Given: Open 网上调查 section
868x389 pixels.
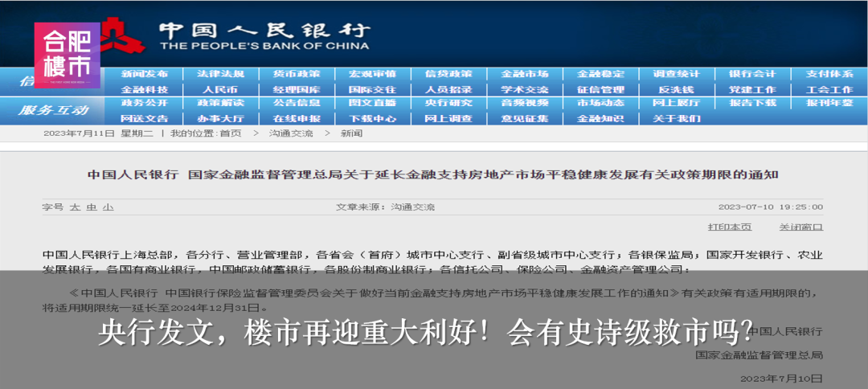Looking at the screenshot, I should tap(448, 118).
